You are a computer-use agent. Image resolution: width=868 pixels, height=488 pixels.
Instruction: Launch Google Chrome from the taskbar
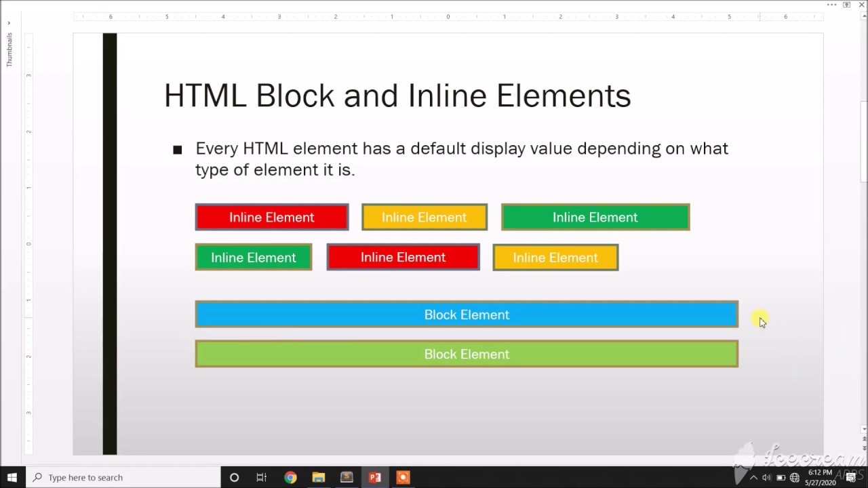290,477
